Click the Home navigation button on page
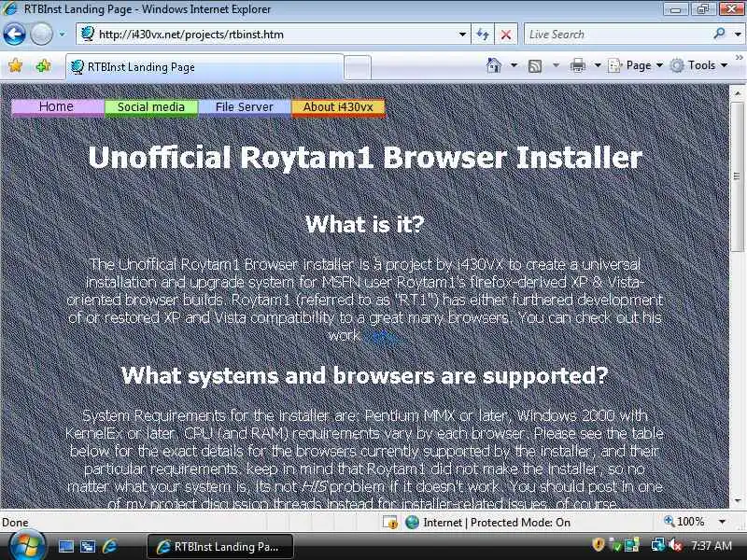The image size is (747, 560). 57,107
